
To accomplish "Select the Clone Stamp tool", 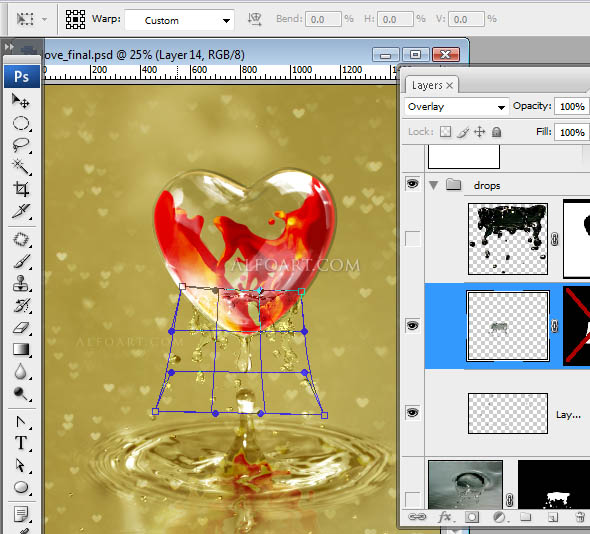I will coord(21,283).
